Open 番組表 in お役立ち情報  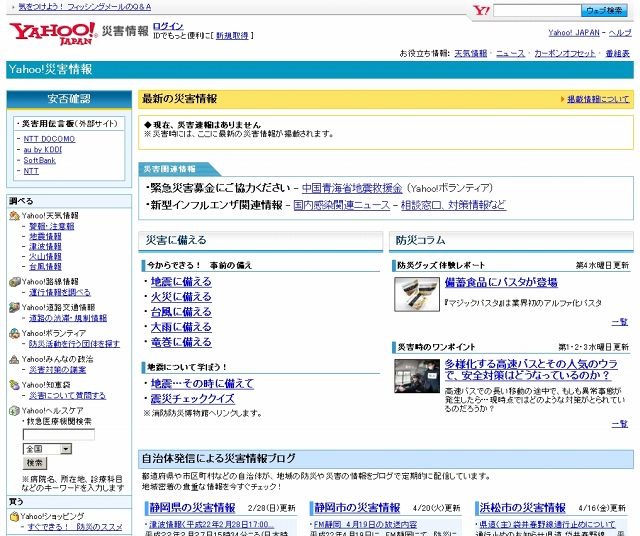618,53
